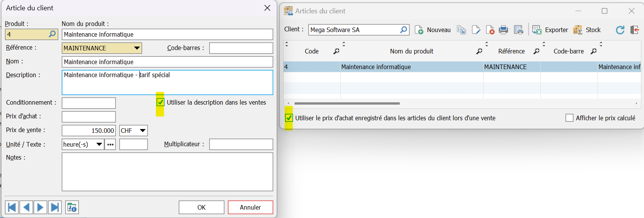Click the copy article icon in toolbar

pyautogui.click(x=461, y=30)
